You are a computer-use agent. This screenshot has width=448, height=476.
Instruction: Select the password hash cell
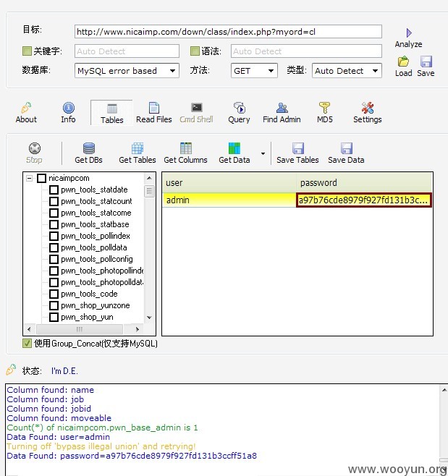363,200
